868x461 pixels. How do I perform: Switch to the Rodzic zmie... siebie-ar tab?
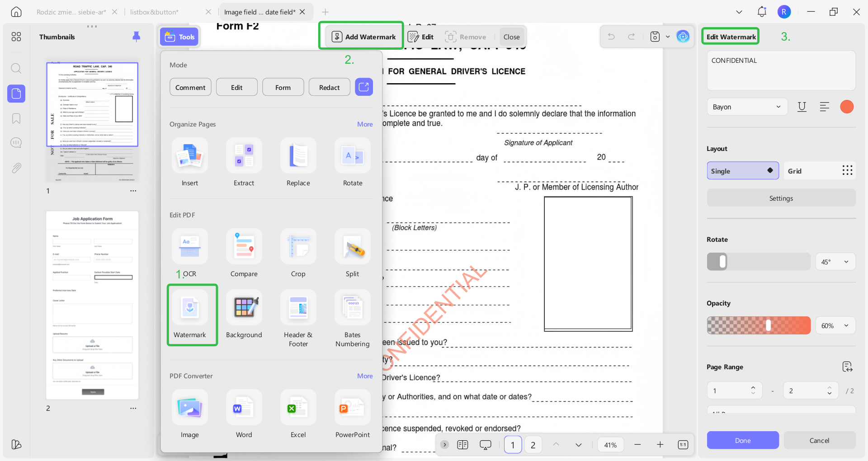point(71,12)
